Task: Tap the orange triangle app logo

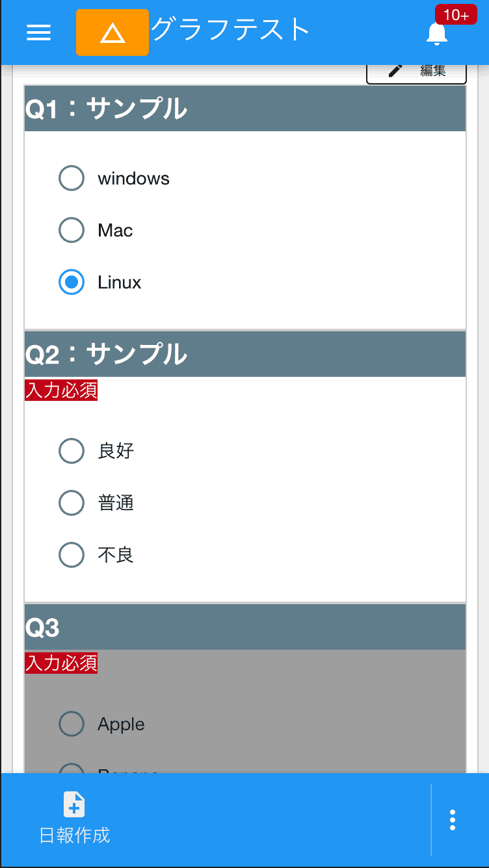Action: [x=112, y=32]
